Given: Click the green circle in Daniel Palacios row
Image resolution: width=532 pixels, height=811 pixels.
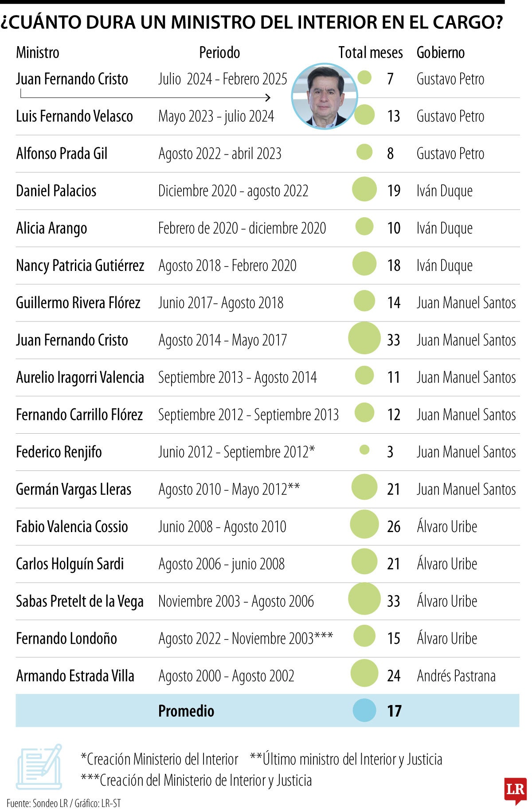Looking at the screenshot, I should click(x=364, y=189).
